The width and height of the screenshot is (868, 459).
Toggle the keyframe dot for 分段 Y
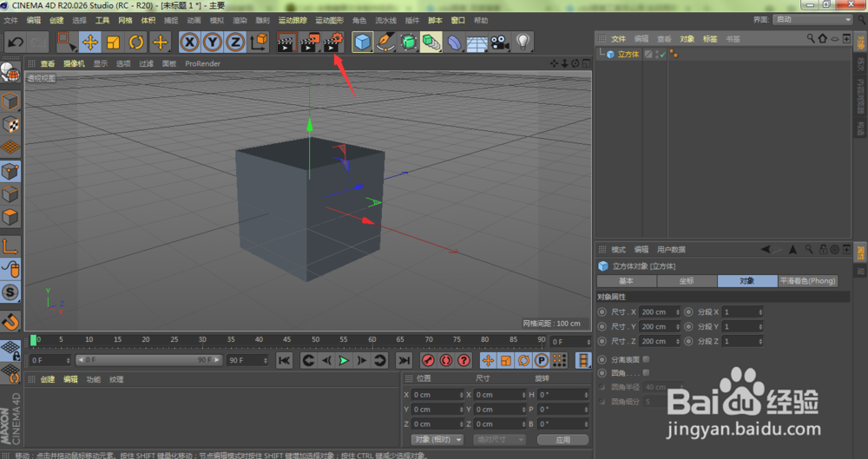click(688, 326)
